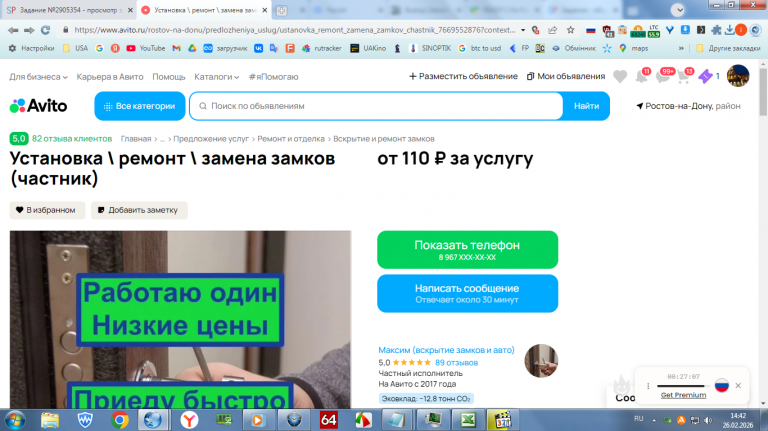
Task: Open the #яПомогаю link
Action: tap(273, 77)
